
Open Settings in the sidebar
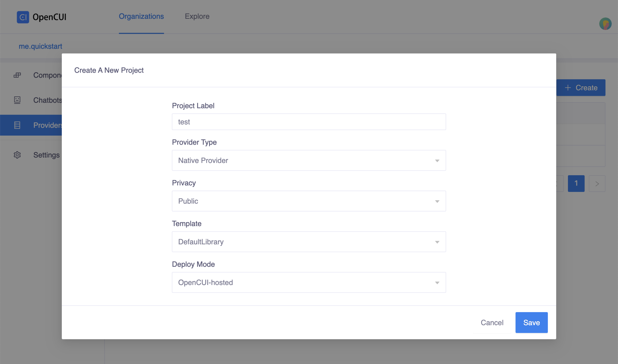[x=31, y=155]
